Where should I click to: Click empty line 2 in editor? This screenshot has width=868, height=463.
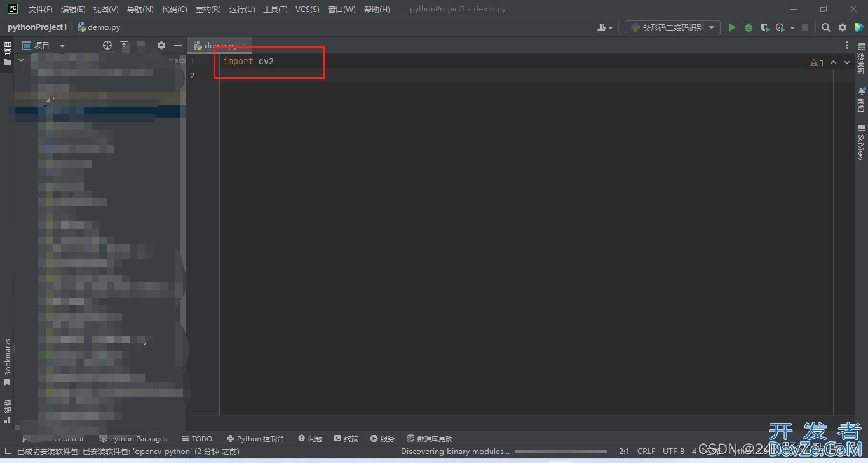coord(526,76)
